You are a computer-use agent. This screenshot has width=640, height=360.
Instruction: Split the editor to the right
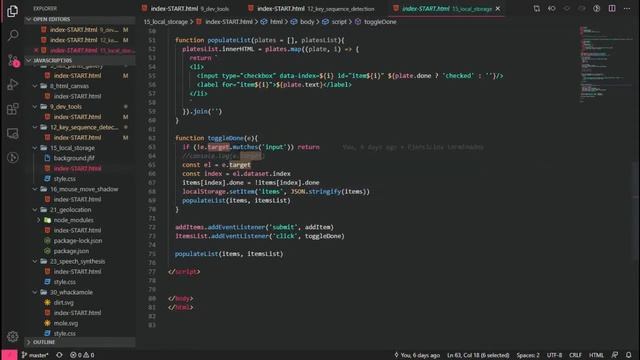pos(612,9)
